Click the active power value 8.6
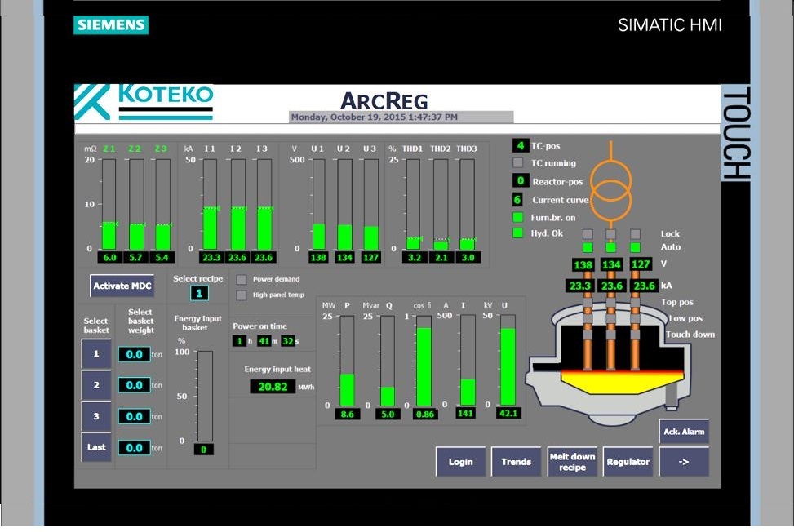Viewport: 794px width, 532px height. pyautogui.click(x=348, y=414)
